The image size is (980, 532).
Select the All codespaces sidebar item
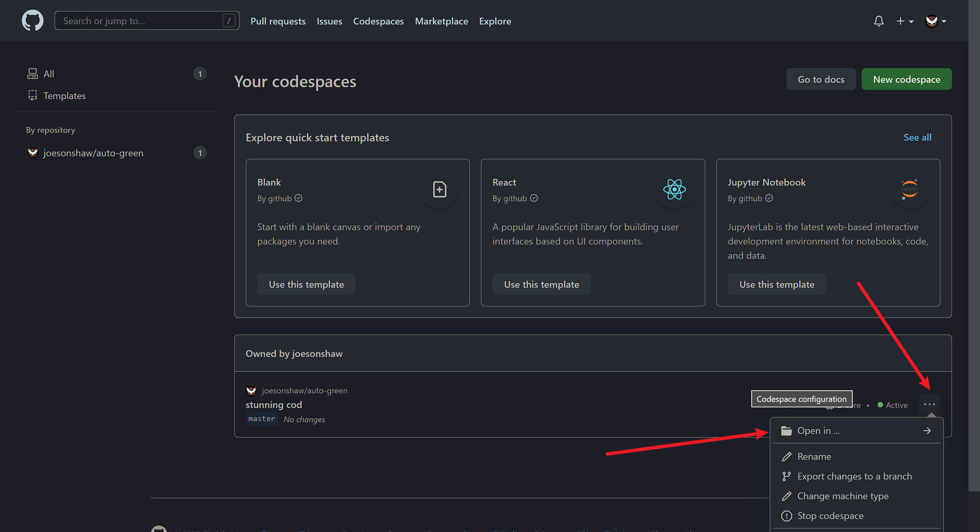point(117,74)
